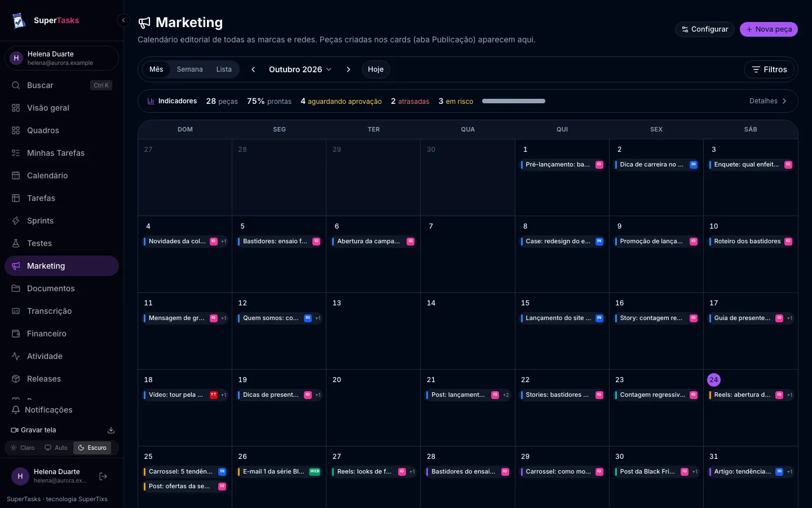812x508 pixels.
Task: Collapse the sidebar with the chevron button
Action: (123, 20)
